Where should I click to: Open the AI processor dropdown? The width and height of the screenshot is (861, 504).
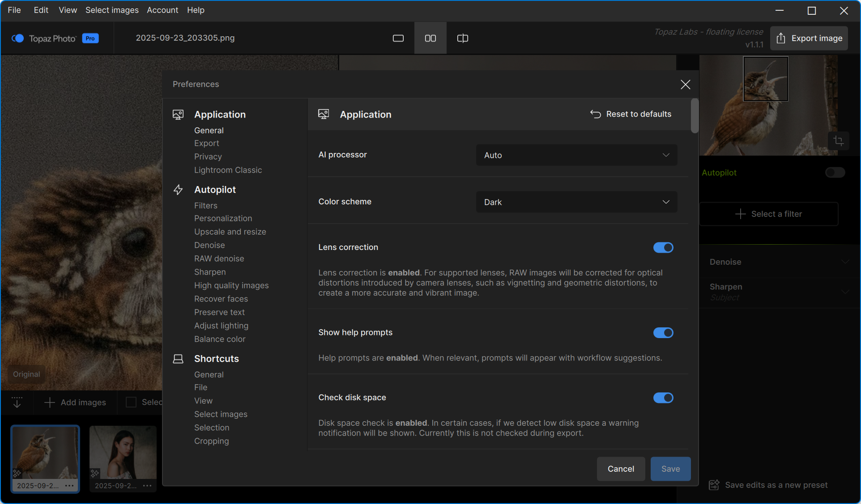pos(576,155)
